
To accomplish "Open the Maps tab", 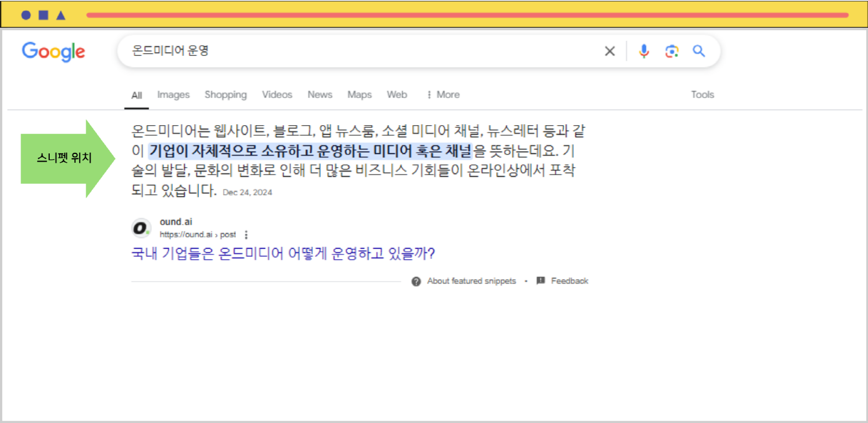I will (360, 95).
